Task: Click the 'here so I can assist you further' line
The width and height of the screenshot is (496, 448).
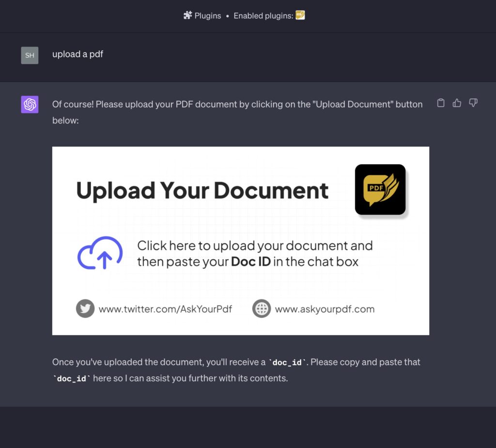Action: click(190, 378)
